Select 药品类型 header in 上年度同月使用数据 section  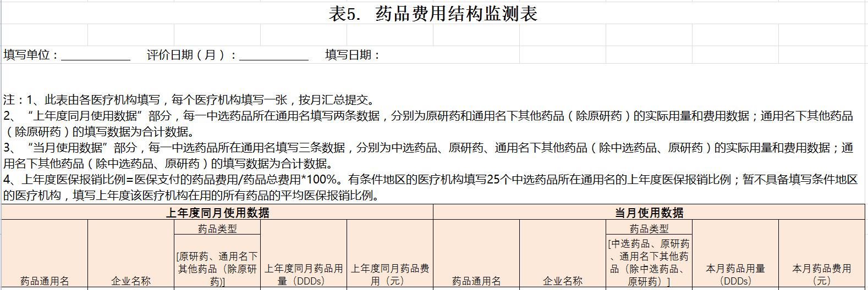217,228
